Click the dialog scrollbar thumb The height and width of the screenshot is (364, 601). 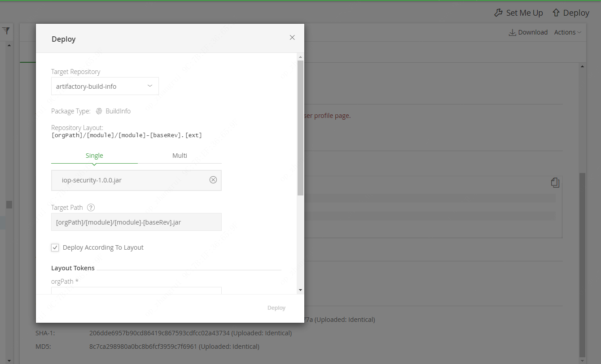pos(300,128)
